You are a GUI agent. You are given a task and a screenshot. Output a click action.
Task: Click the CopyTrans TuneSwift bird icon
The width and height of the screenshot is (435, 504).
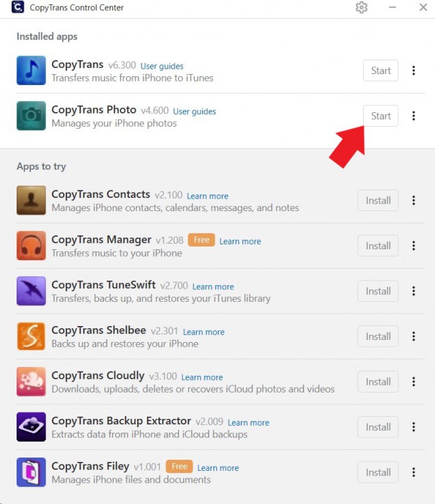click(31, 291)
